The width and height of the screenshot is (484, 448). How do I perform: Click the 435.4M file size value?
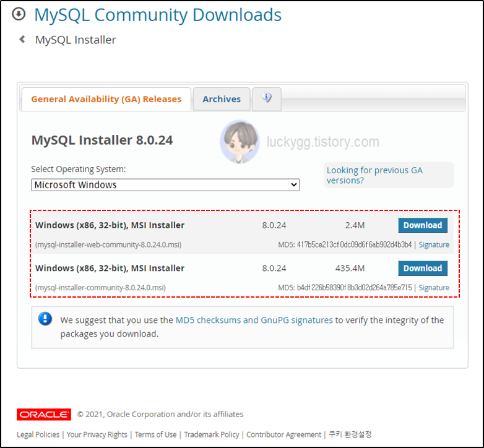350,268
